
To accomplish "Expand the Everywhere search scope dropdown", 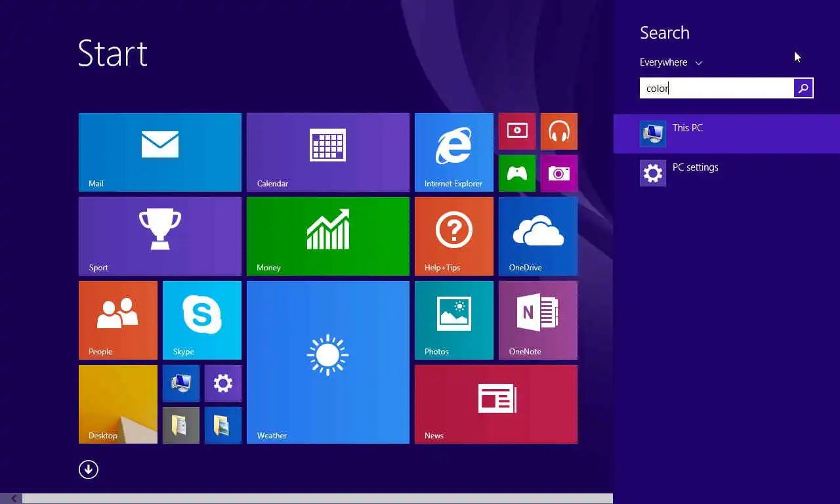I will click(x=671, y=62).
